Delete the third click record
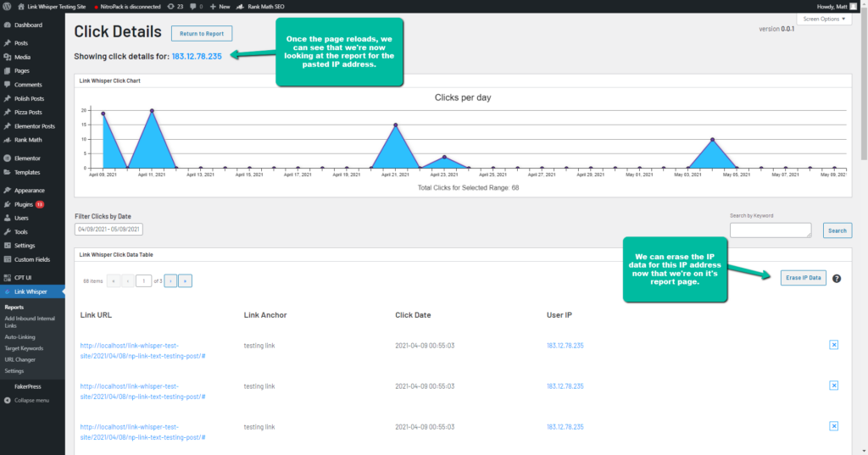 pyautogui.click(x=834, y=426)
